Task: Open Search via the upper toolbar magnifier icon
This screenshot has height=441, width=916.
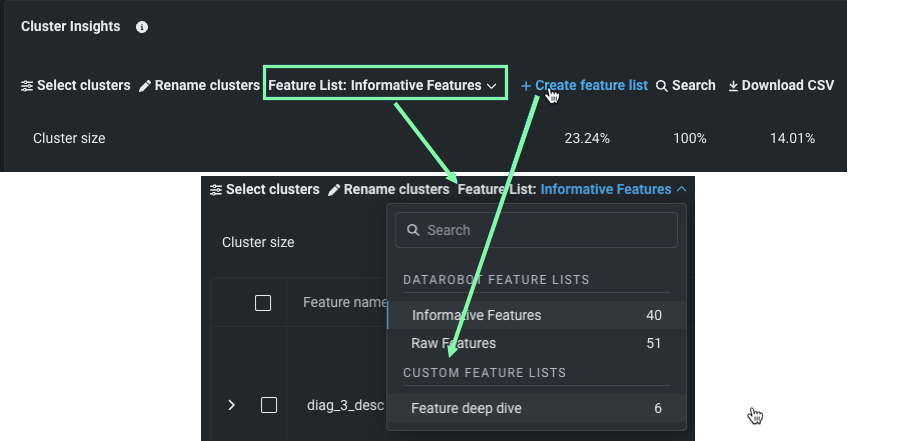Action: point(661,86)
